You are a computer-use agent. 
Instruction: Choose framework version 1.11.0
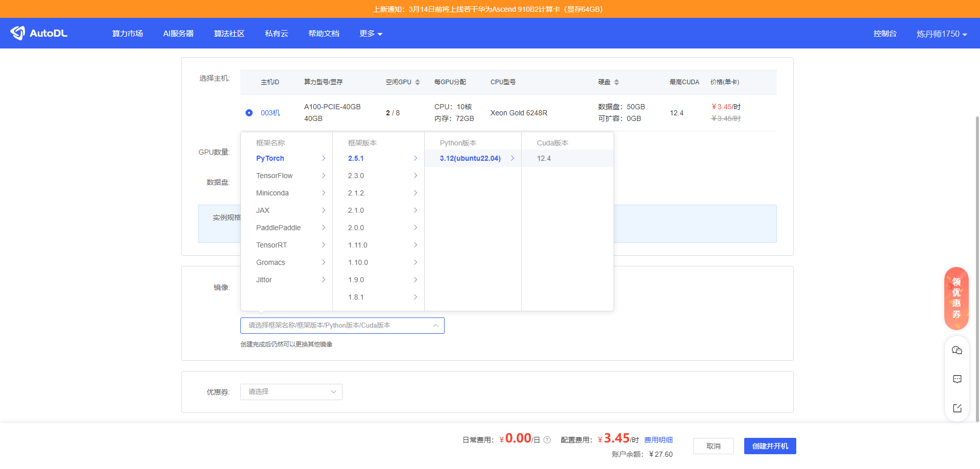[378, 245]
